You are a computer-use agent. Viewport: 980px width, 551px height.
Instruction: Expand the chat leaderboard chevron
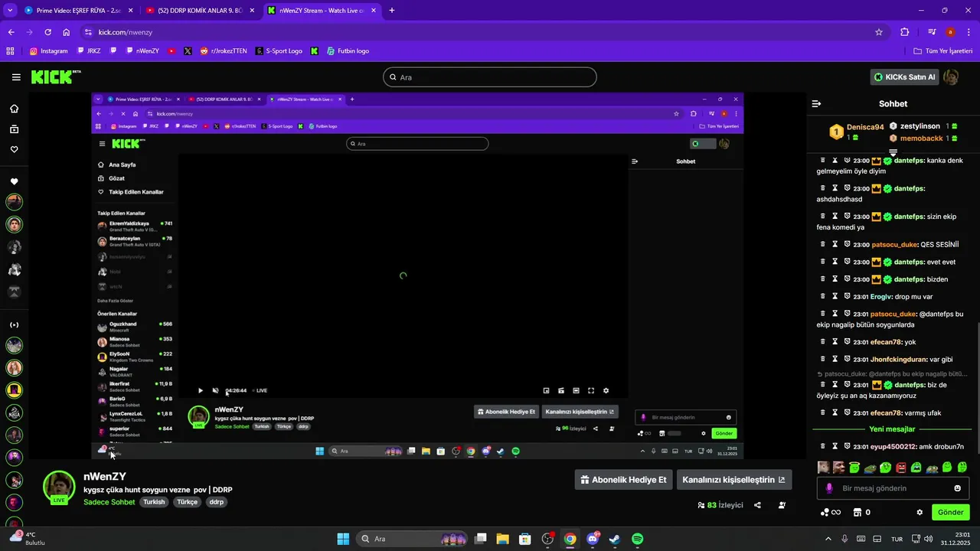click(x=893, y=152)
